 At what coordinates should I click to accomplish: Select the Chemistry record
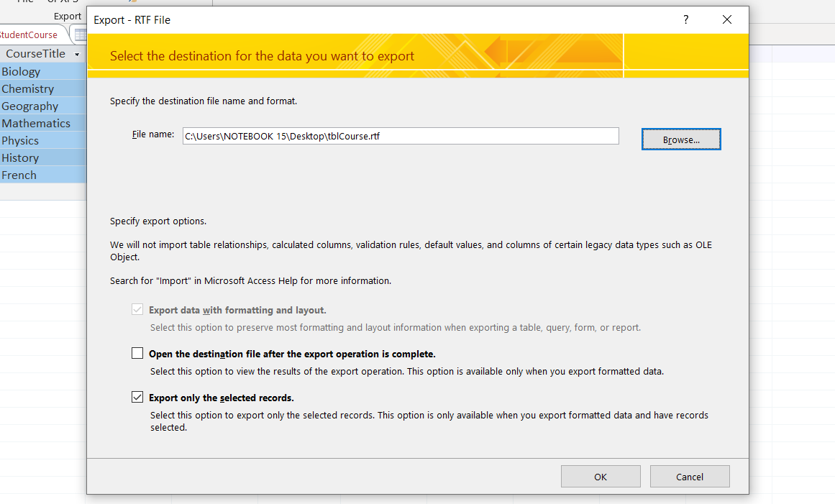[x=27, y=88]
